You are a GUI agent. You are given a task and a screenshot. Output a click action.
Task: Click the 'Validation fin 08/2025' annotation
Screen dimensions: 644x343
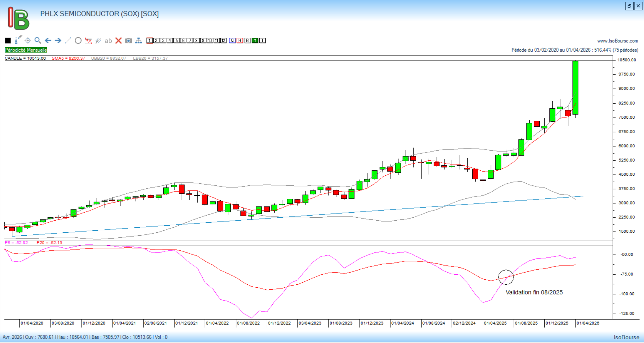point(534,292)
